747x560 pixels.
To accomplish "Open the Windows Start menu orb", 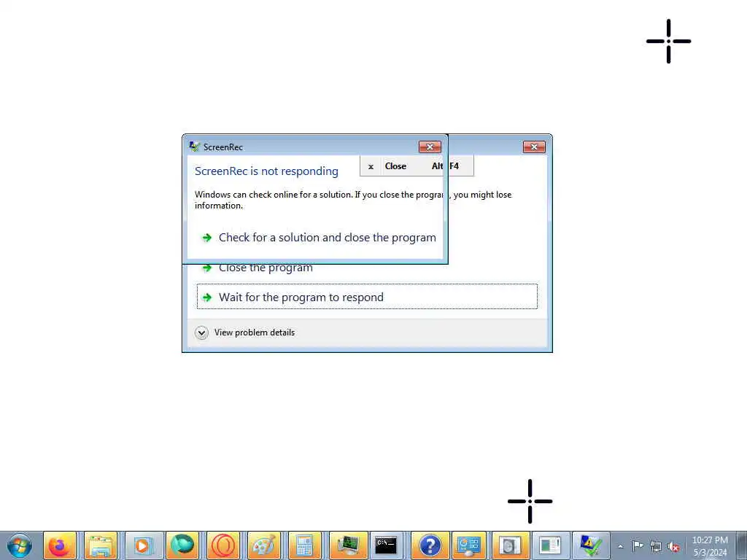I will click(20, 545).
